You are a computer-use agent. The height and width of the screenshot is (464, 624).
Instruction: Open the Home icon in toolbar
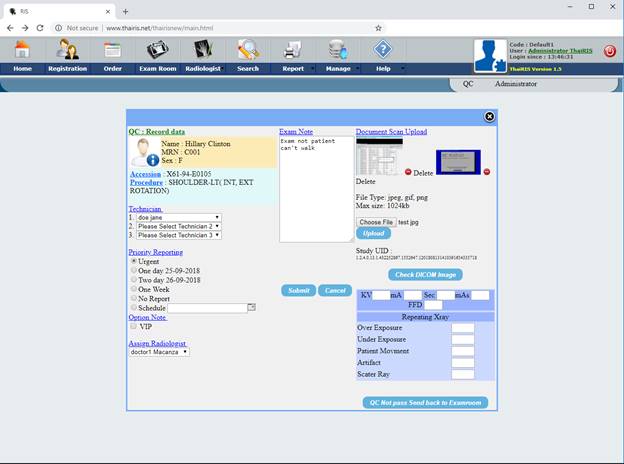[22, 49]
